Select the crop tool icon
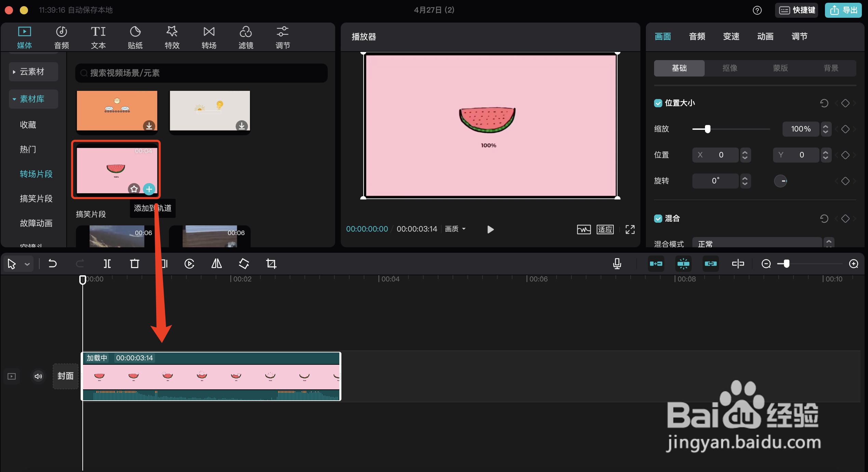 tap(271, 263)
